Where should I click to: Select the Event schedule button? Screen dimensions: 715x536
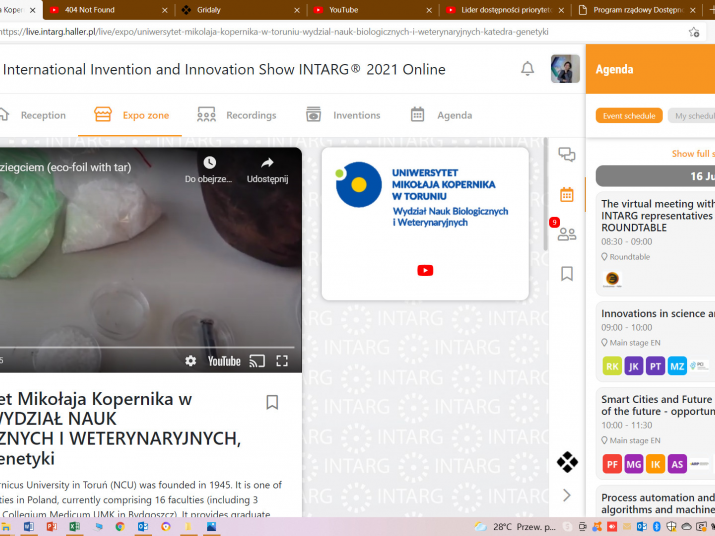[x=629, y=116]
